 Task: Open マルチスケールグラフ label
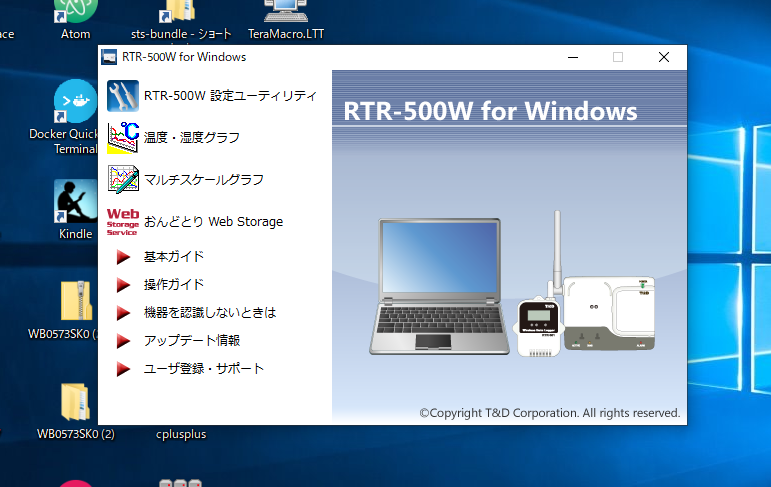pos(204,180)
